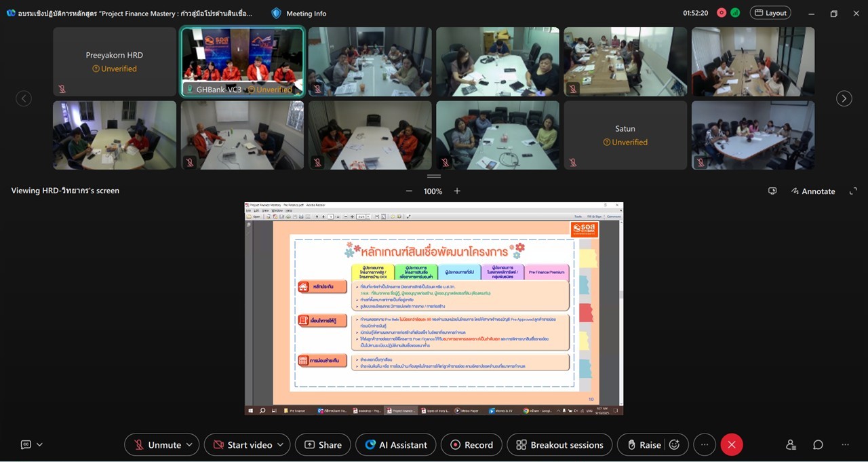Viewport: 868px width, 462px height.
Task: Click the next participants page arrow
Action: click(844, 98)
